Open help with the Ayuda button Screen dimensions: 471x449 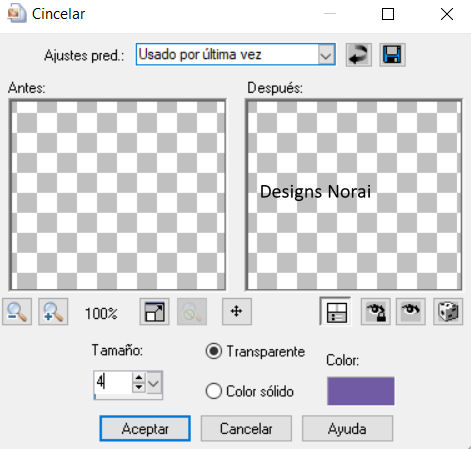click(347, 429)
